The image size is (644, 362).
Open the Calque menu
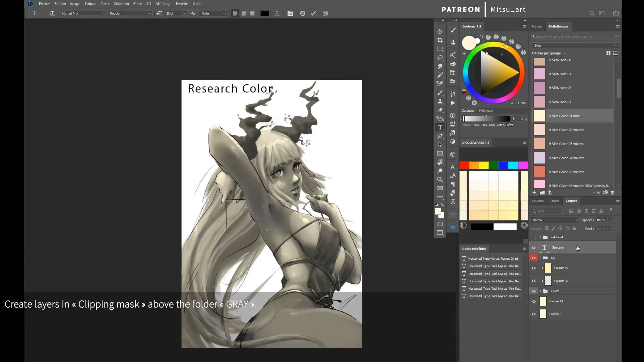click(91, 4)
